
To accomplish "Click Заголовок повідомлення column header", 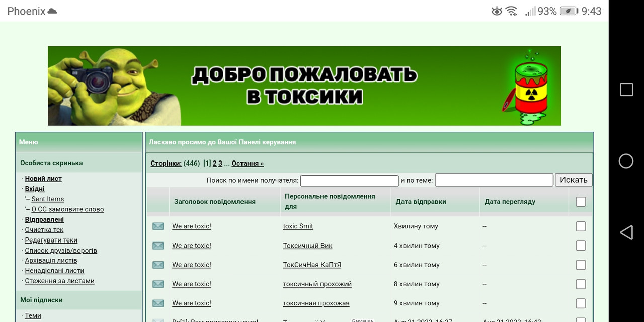I will point(215,202).
